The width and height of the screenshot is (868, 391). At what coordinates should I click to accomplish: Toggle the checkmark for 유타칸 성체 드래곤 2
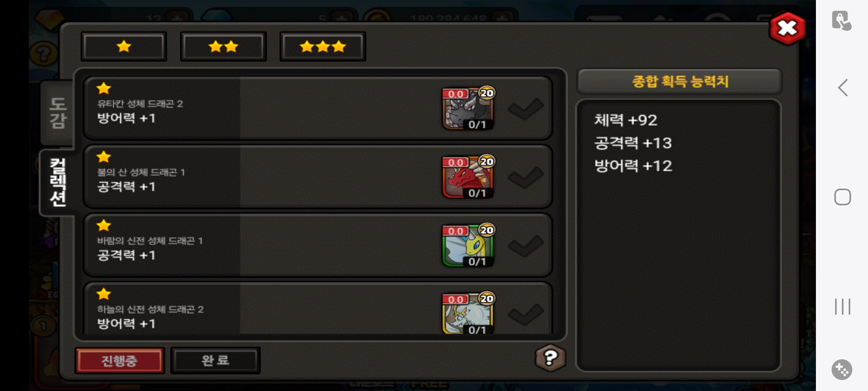[x=526, y=109]
